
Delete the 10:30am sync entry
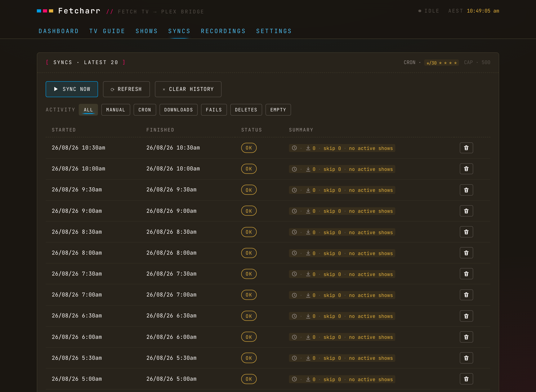coord(466,148)
